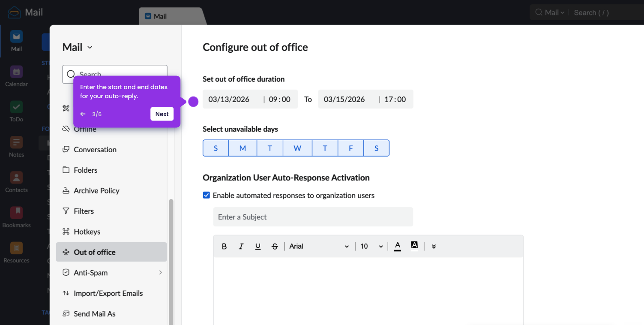
Task: Open the Bookmarks app icon
Action: [16, 213]
